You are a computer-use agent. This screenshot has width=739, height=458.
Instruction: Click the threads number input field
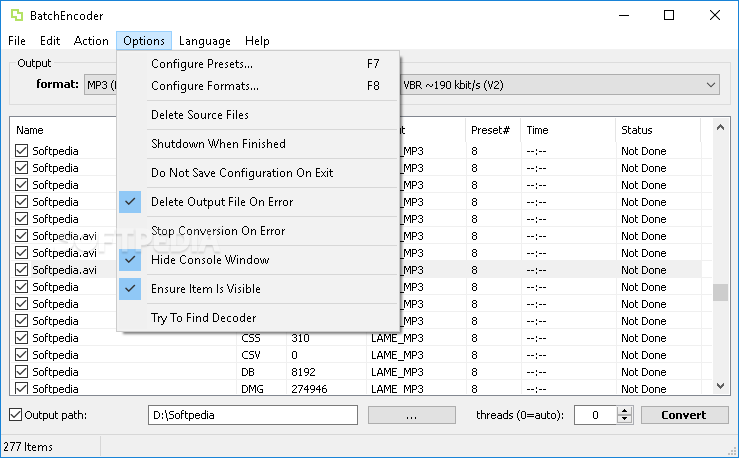595,415
